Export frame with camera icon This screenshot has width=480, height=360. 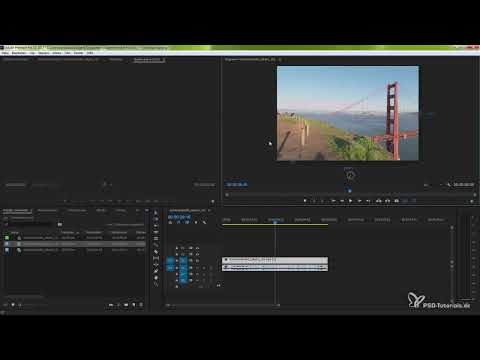[397, 201]
